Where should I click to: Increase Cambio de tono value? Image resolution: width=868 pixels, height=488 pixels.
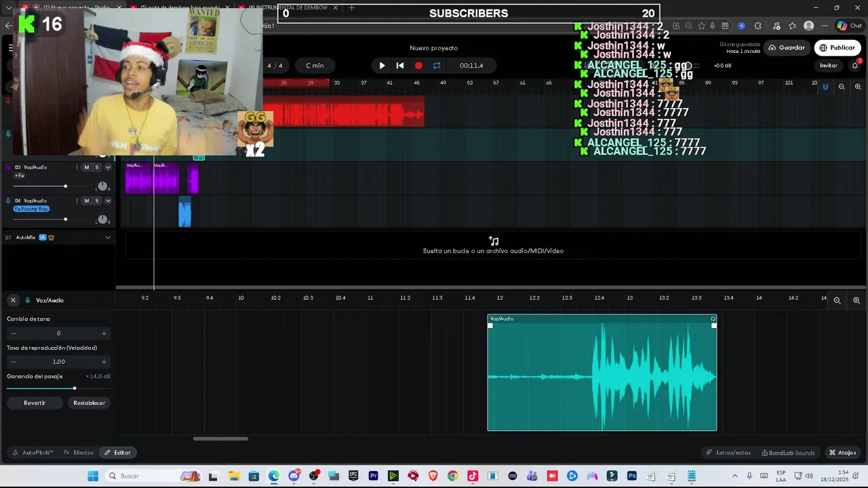tap(104, 333)
